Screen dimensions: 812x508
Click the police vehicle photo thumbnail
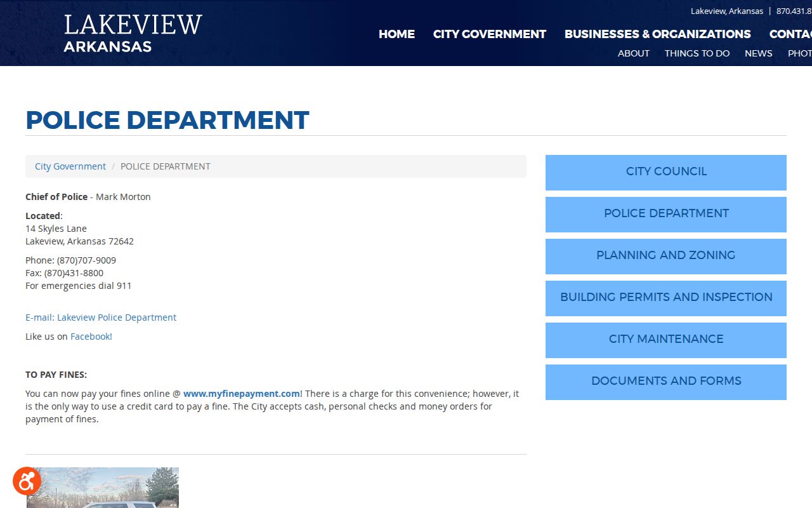click(103, 488)
